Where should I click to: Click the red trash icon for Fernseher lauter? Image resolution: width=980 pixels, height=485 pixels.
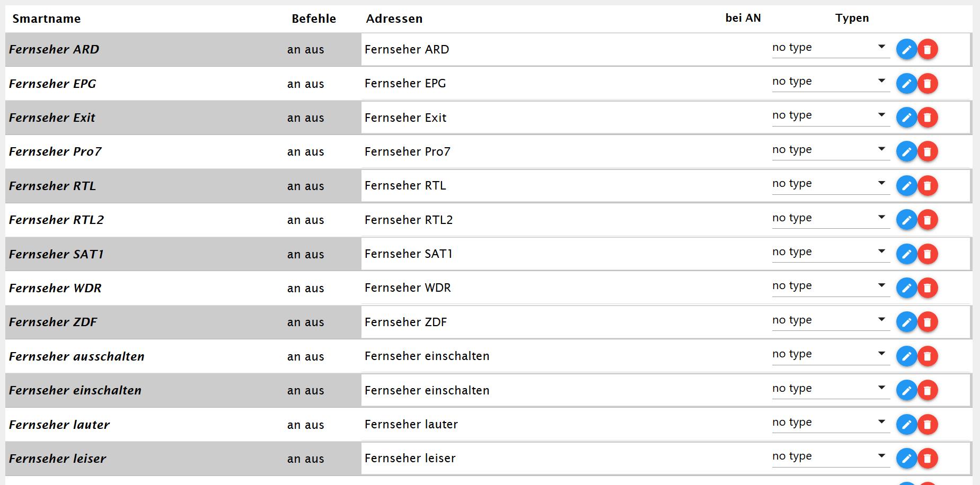coord(928,425)
